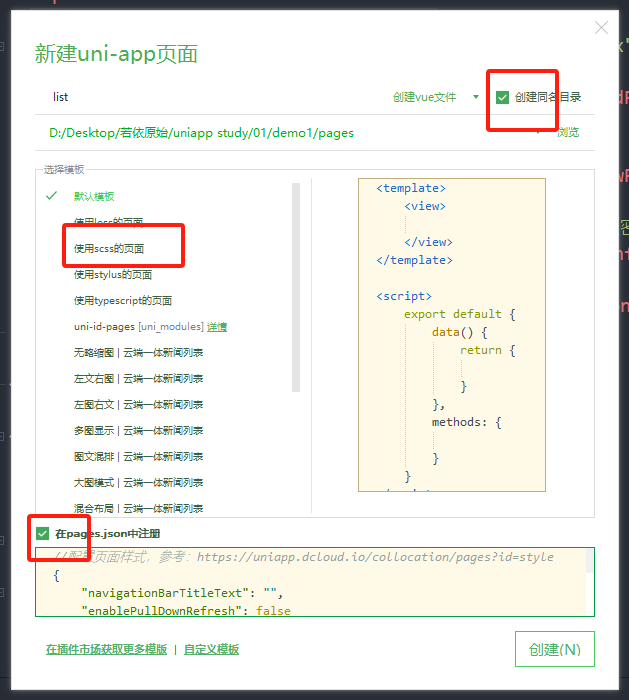Image resolution: width=629 pixels, height=700 pixels.
Task: Click the pages.json editor scrollbar
Action: [x=590, y=561]
